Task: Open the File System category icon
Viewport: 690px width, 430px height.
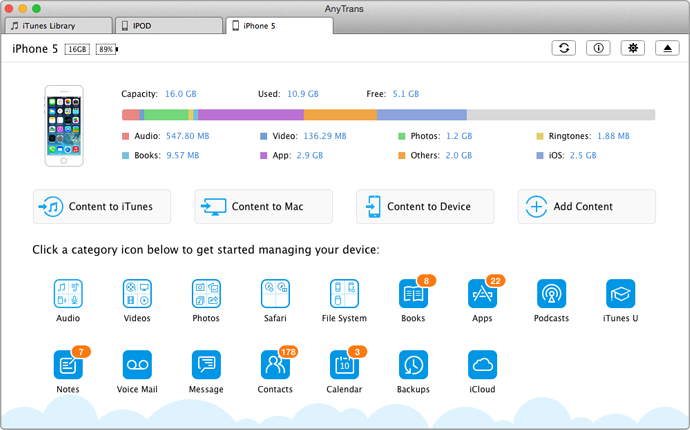Action: pyautogui.click(x=345, y=294)
